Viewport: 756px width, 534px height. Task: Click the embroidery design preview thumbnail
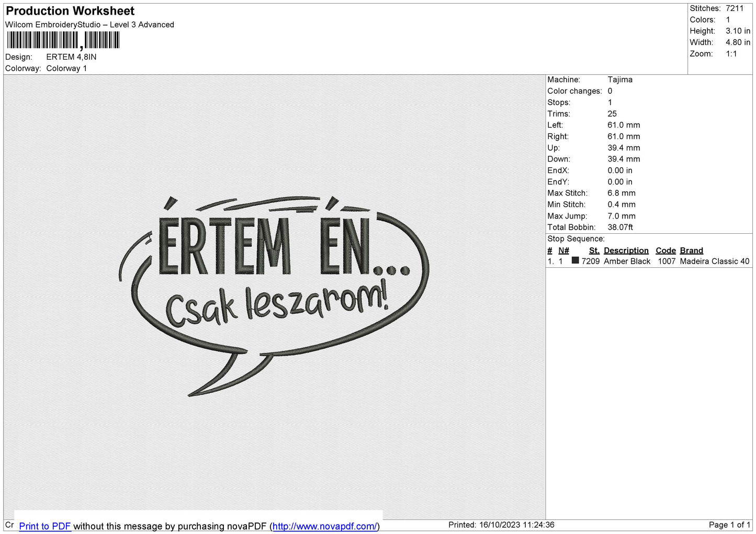[x=274, y=296]
